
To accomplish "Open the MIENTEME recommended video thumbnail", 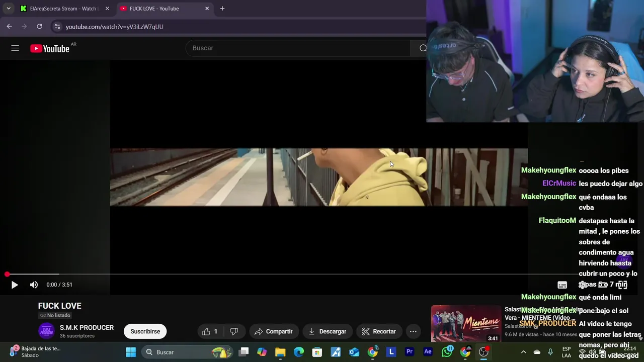I will click(x=466, y=323).
